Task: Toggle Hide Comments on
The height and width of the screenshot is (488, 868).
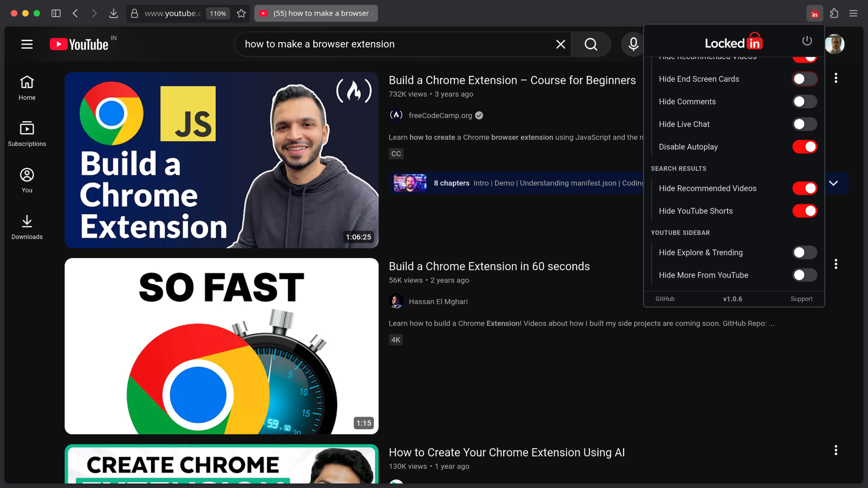Action: 804,101
